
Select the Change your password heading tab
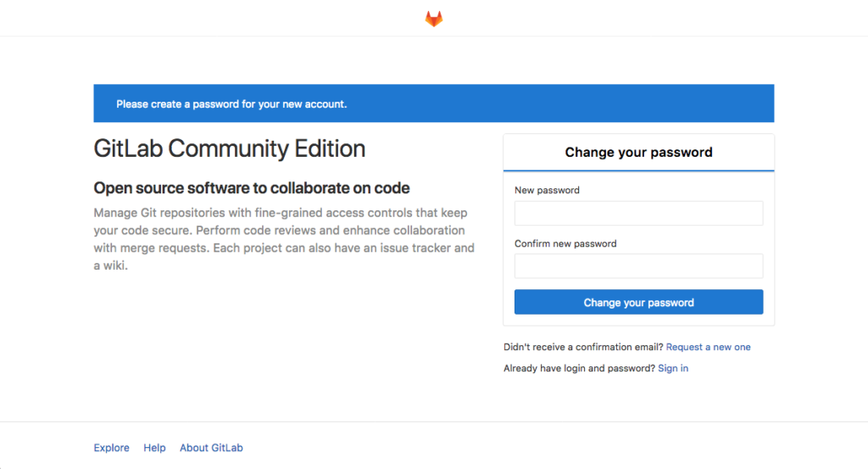638,153
